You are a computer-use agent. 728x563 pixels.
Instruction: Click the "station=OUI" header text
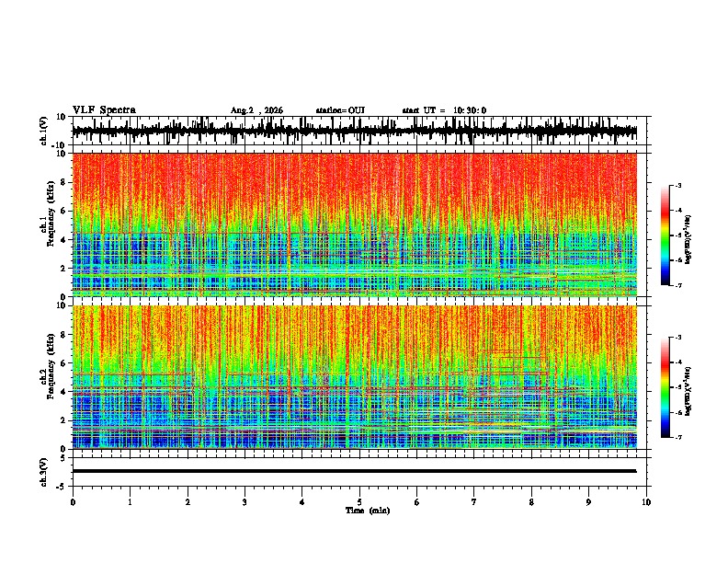point(340,110)
